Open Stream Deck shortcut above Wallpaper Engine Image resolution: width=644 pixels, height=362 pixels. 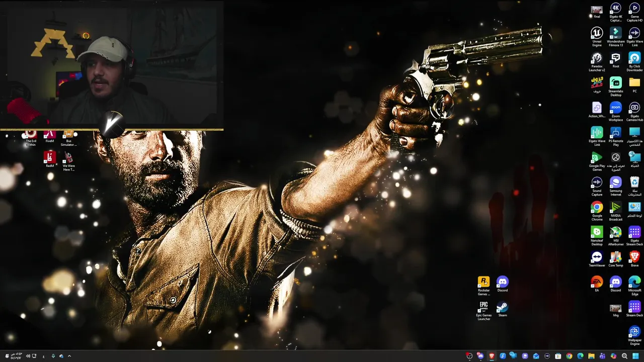pyautogui.click(x=634, y=309)
